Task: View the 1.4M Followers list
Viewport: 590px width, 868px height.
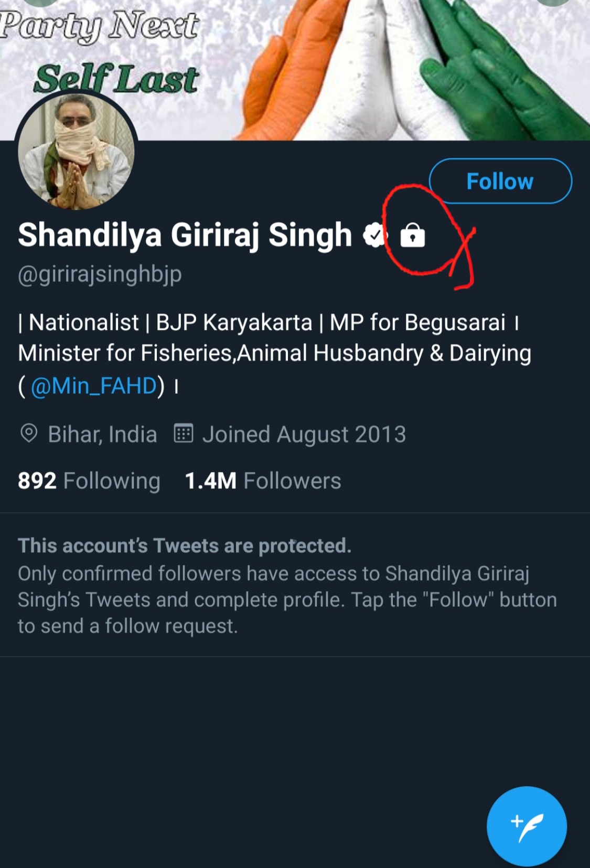Action: click(x=263, y=481)
